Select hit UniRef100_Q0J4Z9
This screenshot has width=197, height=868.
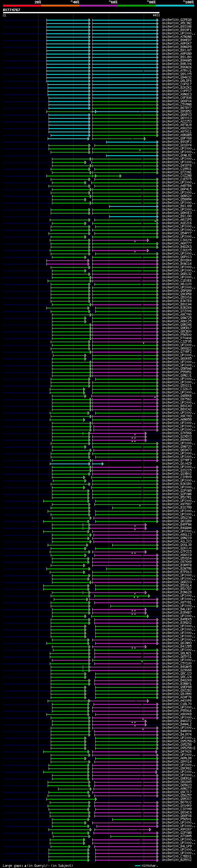click(177, 464)
